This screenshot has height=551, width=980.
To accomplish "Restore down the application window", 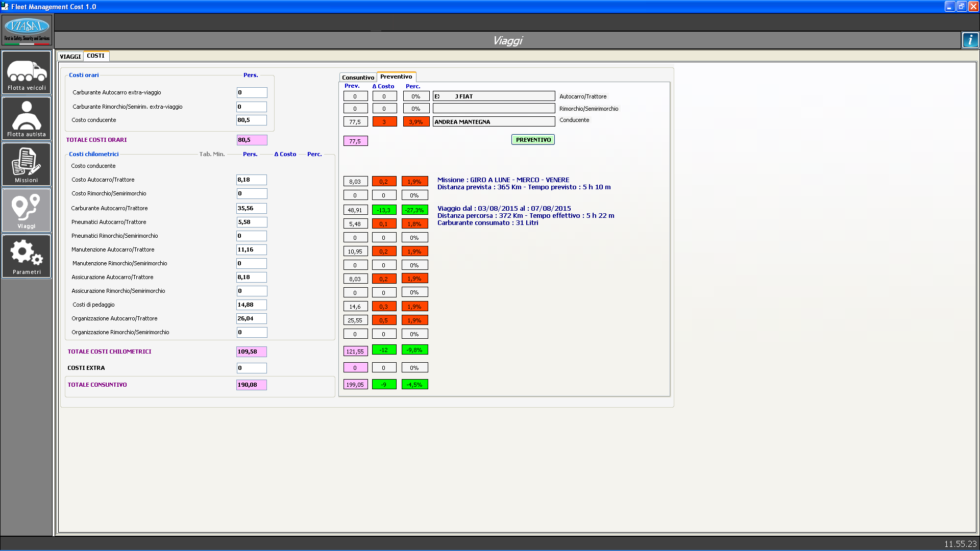I will (x=962, y=7).
